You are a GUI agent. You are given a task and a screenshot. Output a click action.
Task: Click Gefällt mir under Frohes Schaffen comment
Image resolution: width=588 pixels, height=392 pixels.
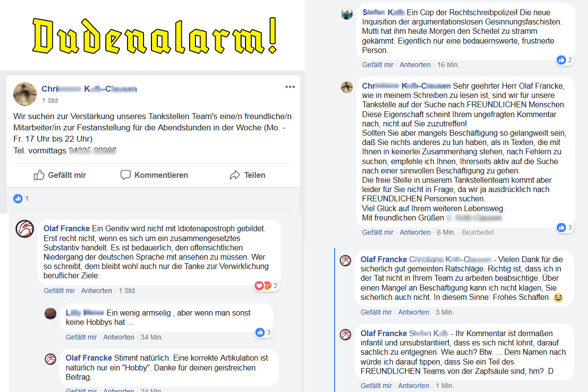376,312
